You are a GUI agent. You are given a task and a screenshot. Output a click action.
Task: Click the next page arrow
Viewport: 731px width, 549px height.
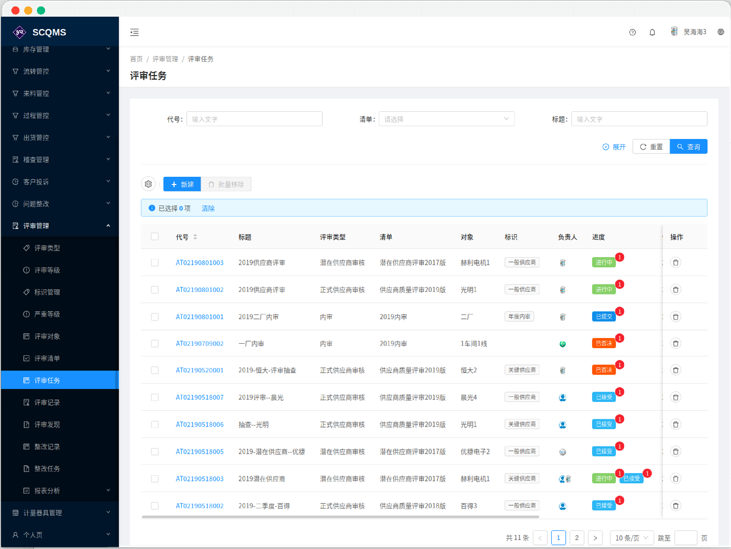(595, 538)
